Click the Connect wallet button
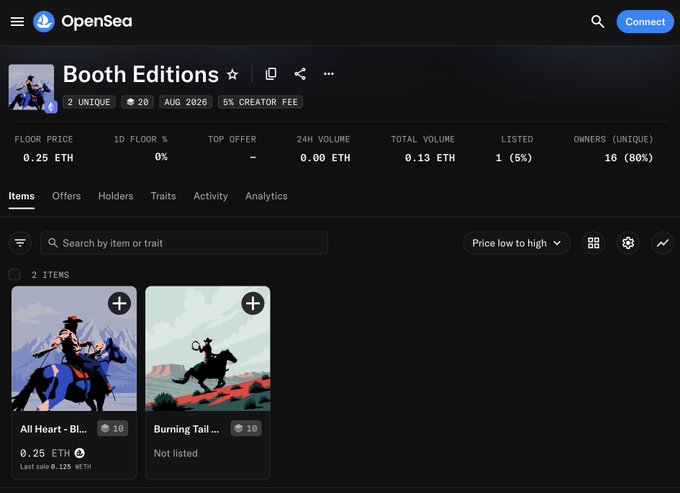The width and height of the screenshot is (680, 493). tap(645, 22)
